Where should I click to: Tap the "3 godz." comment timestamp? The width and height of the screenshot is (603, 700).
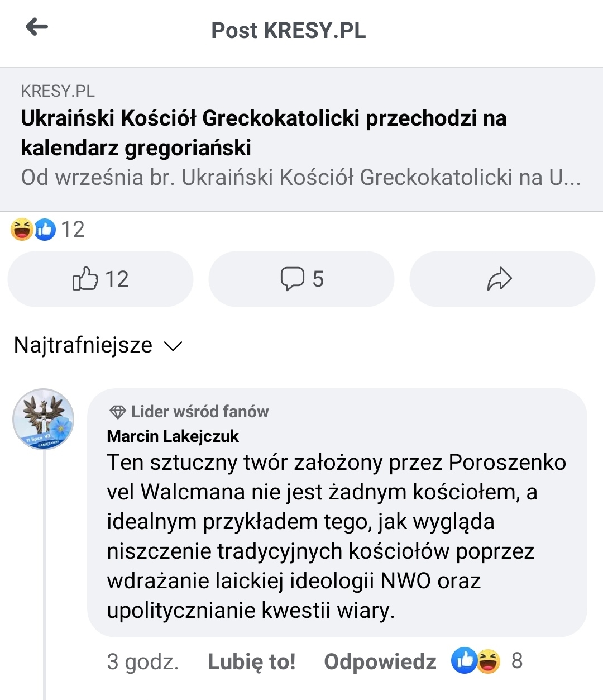point(143,661)
